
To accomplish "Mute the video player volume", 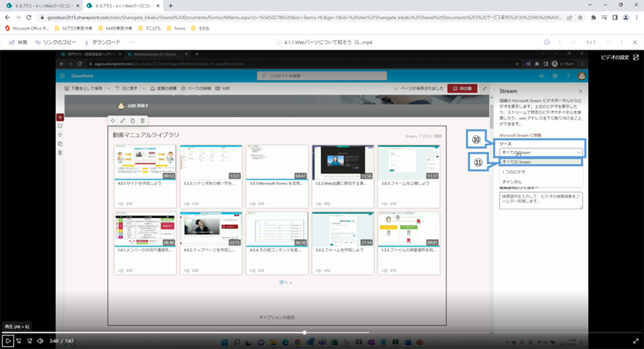I will pyautogui.click(x=40, y=341).
